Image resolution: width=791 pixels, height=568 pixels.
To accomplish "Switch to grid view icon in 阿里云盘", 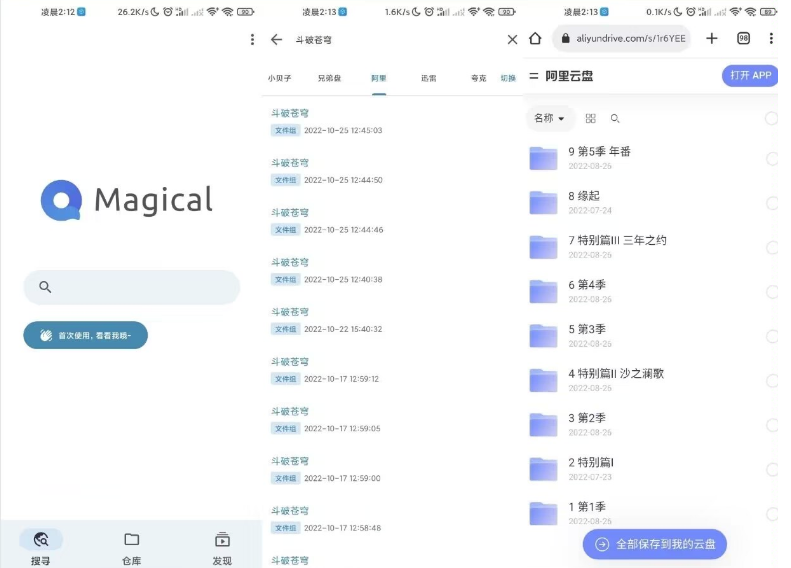I will pos(590,119).
